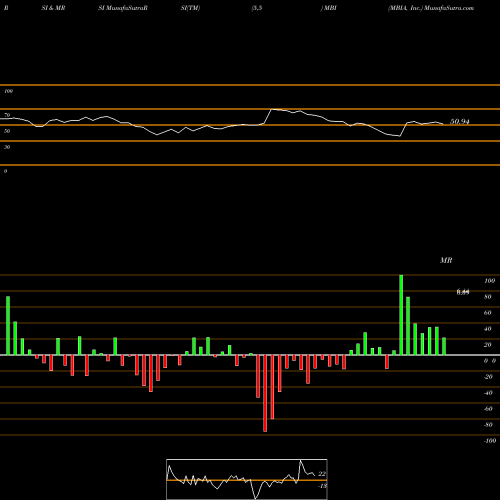Click the RSI axis label 70
Image resolution: width=500 pixels, height=500 pixels.
tap(7, 115)
